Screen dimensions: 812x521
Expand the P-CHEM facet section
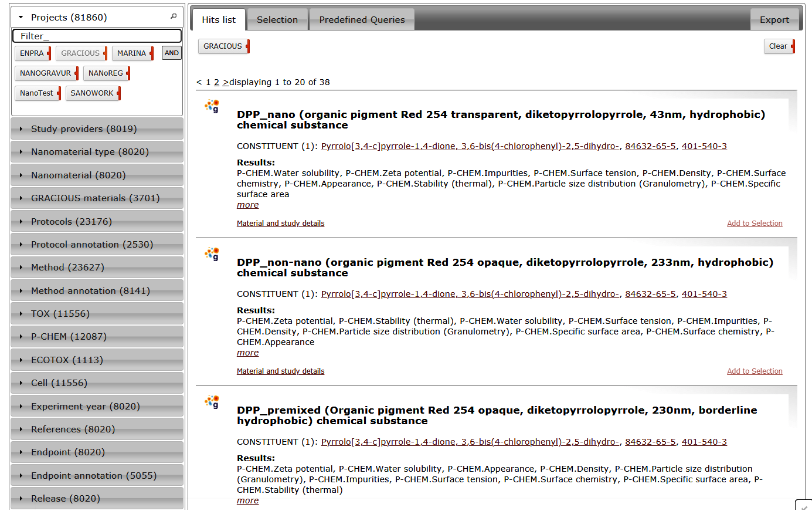coord(69,337)
